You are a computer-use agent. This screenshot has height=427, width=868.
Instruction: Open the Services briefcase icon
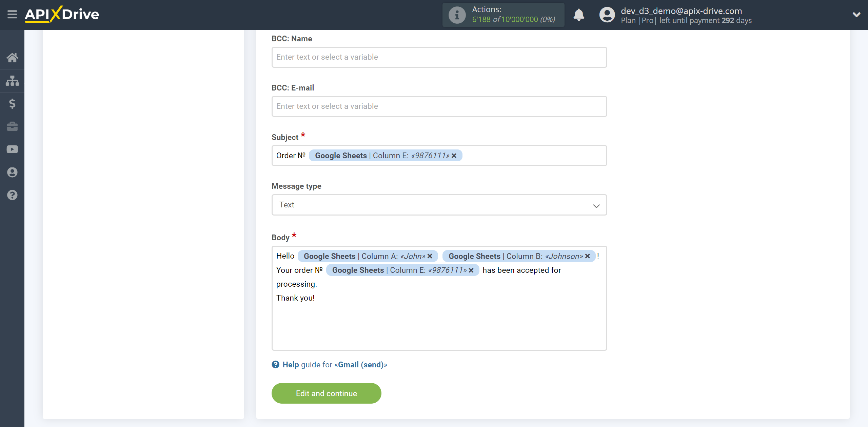pos(12,126)
